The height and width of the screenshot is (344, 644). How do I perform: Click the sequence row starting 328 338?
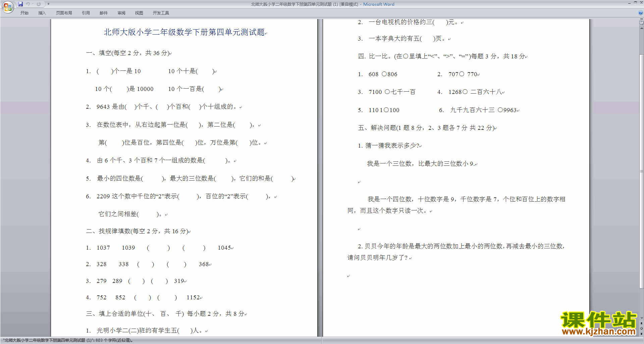148,264
